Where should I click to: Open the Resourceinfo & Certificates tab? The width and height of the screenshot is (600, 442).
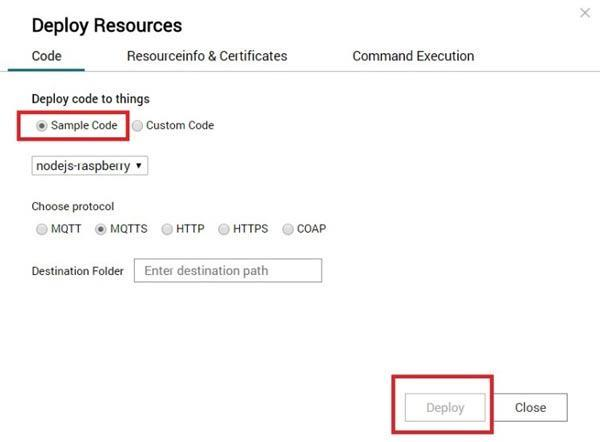[207, 56]
